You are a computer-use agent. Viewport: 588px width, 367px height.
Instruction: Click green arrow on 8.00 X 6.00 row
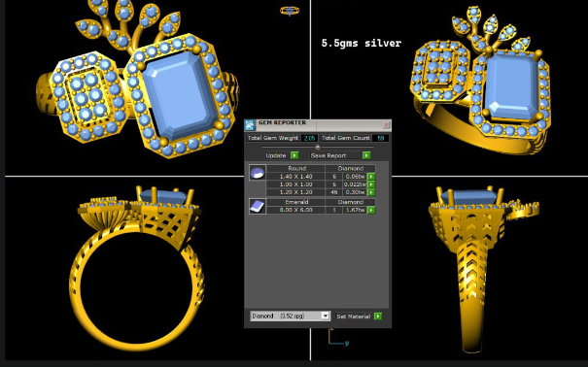coord(371,210)
